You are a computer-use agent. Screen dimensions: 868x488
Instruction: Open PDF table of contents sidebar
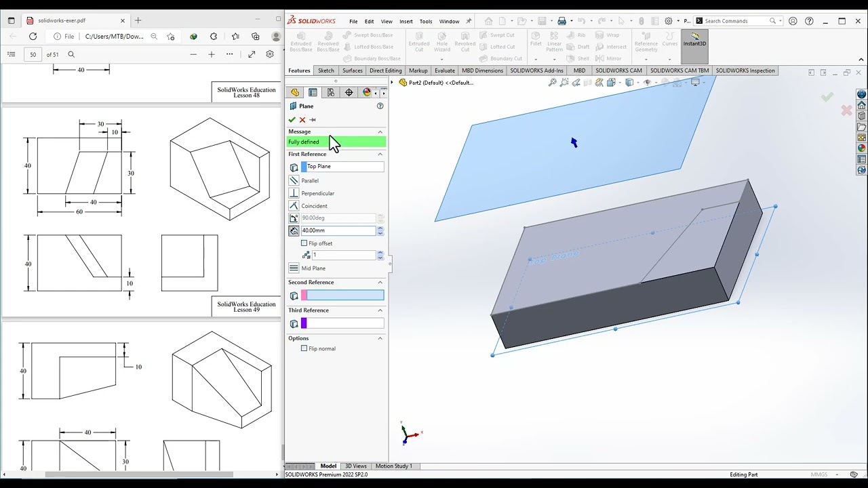pyautogui.click(x=11, y=54)
